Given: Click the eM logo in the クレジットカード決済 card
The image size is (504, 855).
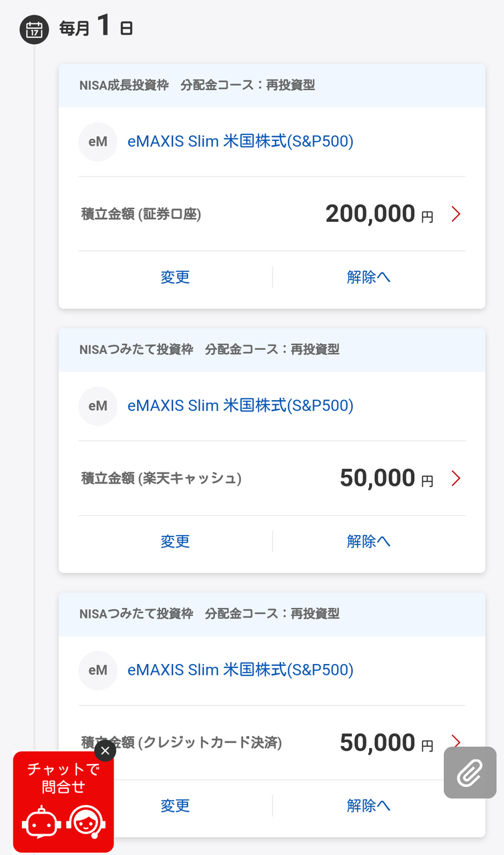Looking at the screenshot, I should pyautogui.click(x=98, y=670).
